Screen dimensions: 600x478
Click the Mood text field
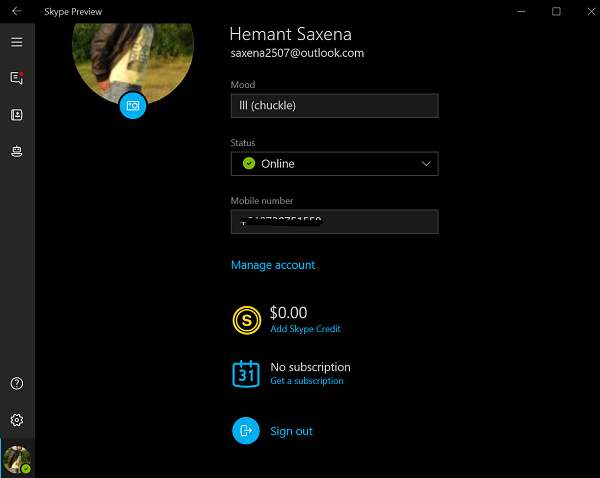click(x=334, y=106)
